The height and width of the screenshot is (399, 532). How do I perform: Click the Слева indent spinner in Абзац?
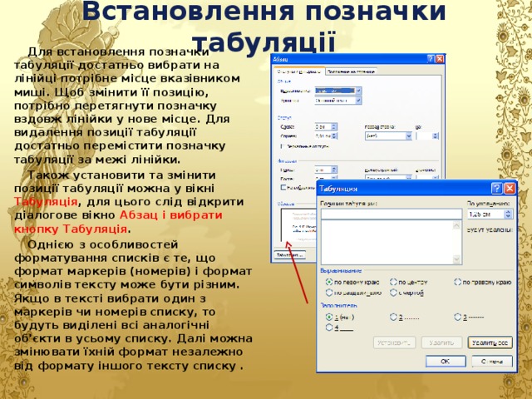tap(334, 127)
